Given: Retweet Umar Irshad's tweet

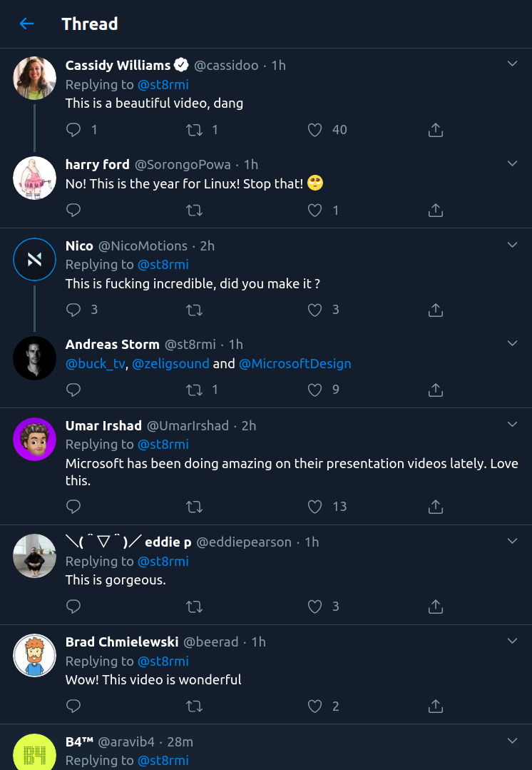Looking at the screenshot, I should (x=195, y=507).
